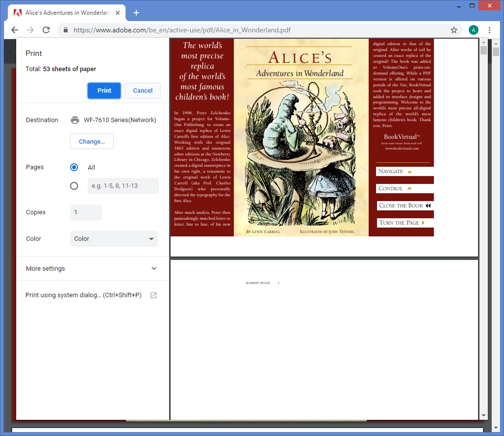The width and height of the screenshot is (504, 436).
Task: Click the RABBIT-HOLE header on second page
Action: [258, 283]
